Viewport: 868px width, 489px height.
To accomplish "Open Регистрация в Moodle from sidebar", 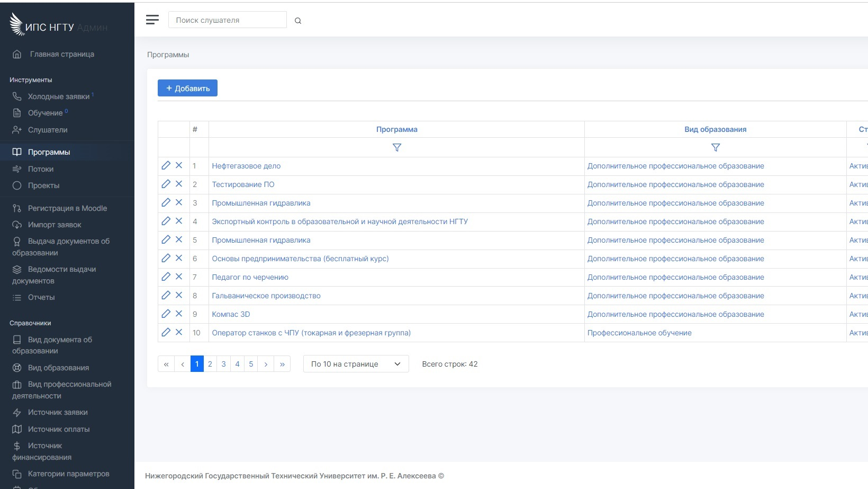I will coord(67,208).
